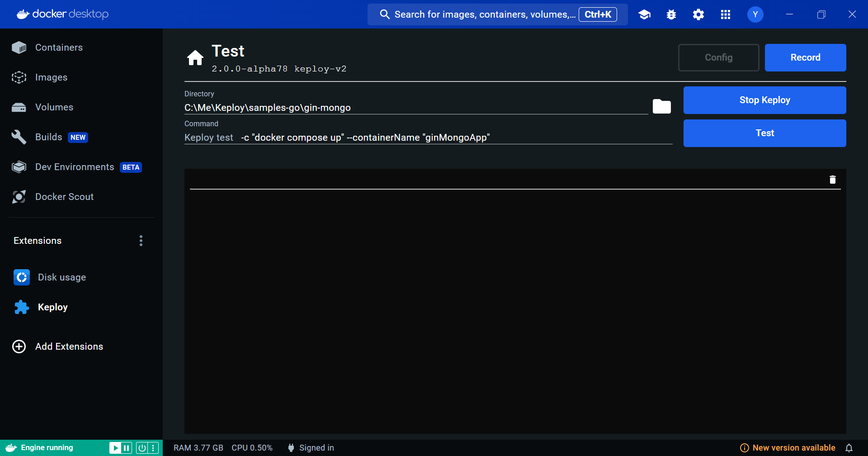Click the Keploy test command prefix
This screenshot has height=456, width=868.
coord(209,138)
